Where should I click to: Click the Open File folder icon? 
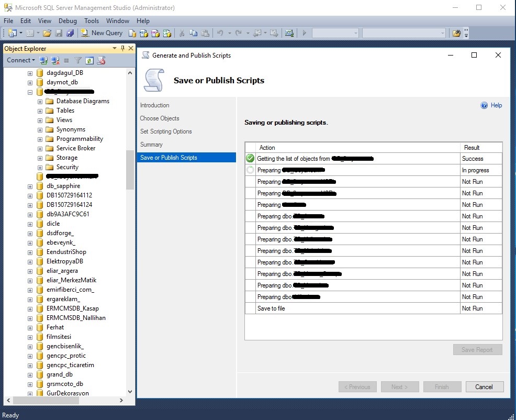tap(47, 33)
